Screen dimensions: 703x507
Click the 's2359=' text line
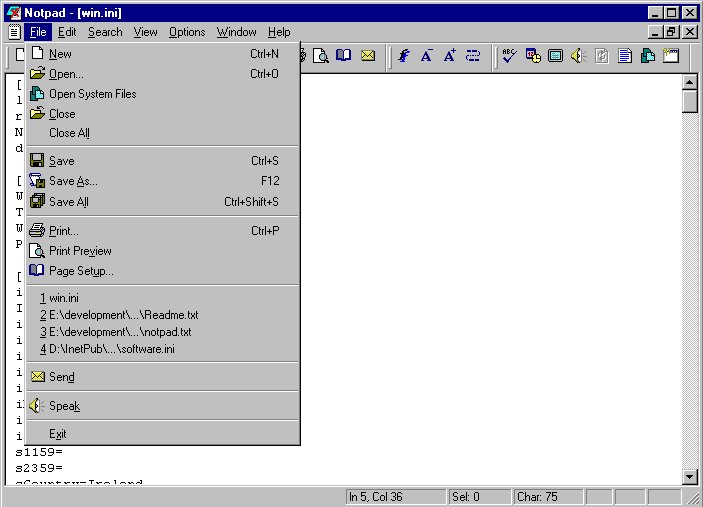[x=39, y=468]
